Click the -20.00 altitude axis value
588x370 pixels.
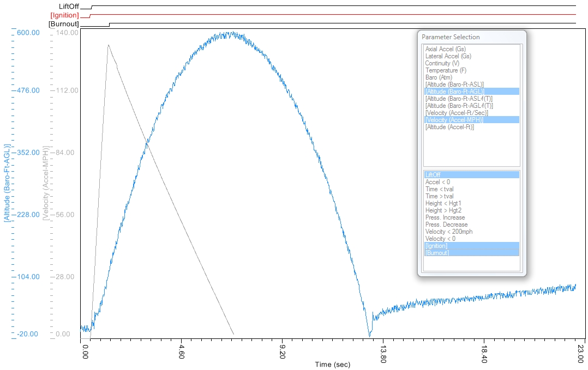coord(28,334)
